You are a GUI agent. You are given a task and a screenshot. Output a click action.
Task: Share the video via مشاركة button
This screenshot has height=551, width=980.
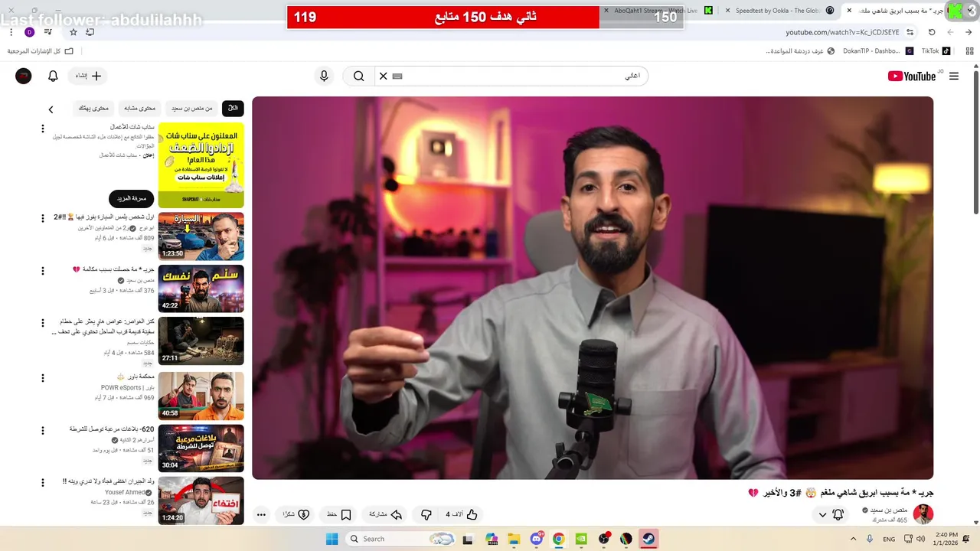coord(386,514)
